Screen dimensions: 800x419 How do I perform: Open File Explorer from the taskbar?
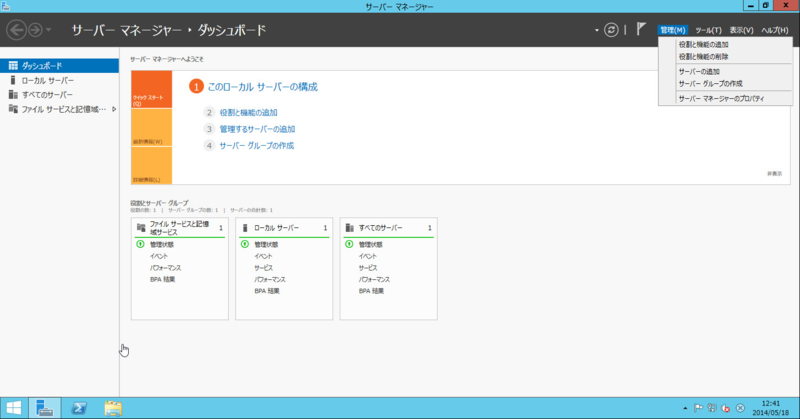pyautogui.click(x=113, y=408)
